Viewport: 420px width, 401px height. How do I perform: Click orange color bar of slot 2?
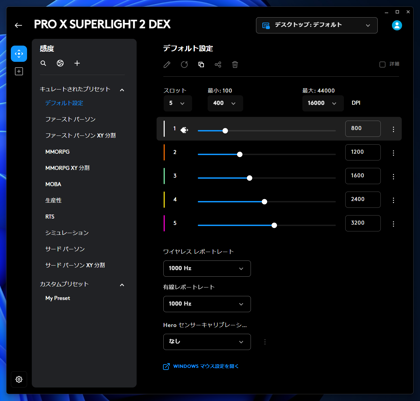click(x=164, y=152)
